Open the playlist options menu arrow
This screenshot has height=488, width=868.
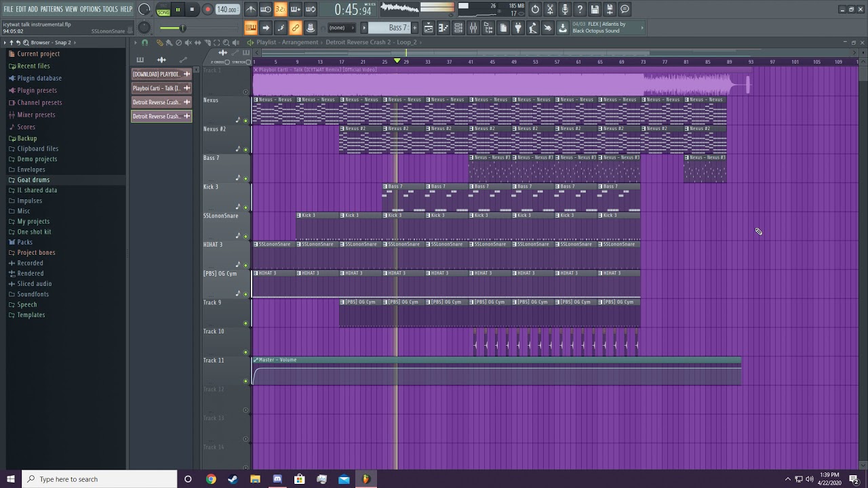[x=135, y=43]
